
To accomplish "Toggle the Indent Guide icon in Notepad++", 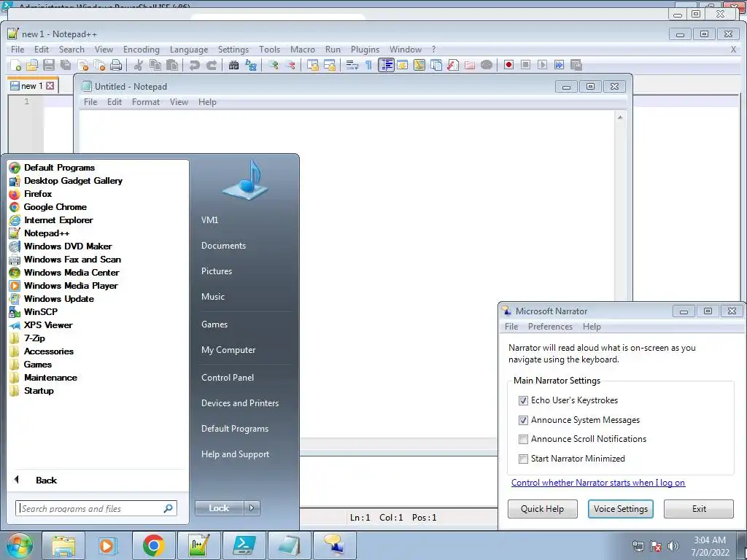I will (386, 65).
